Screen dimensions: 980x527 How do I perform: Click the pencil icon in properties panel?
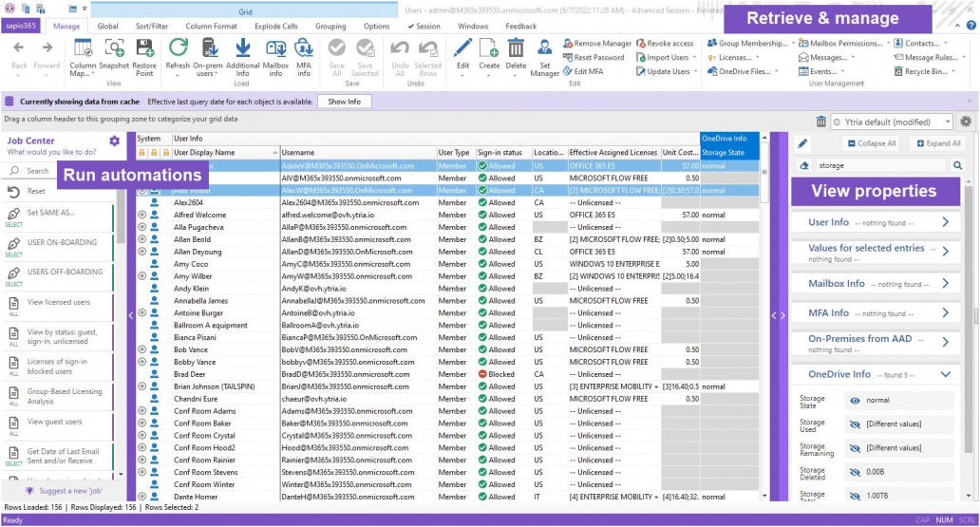pos(803,143)
